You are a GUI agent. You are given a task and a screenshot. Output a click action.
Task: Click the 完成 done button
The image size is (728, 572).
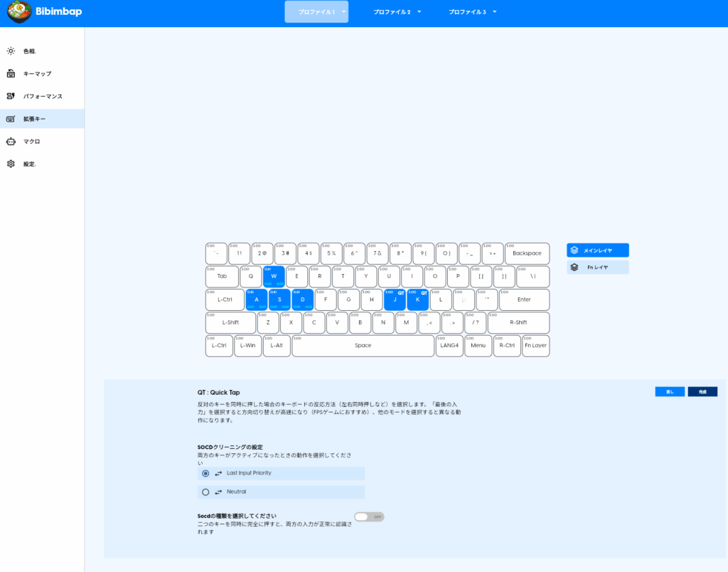[x=702, y=392]
